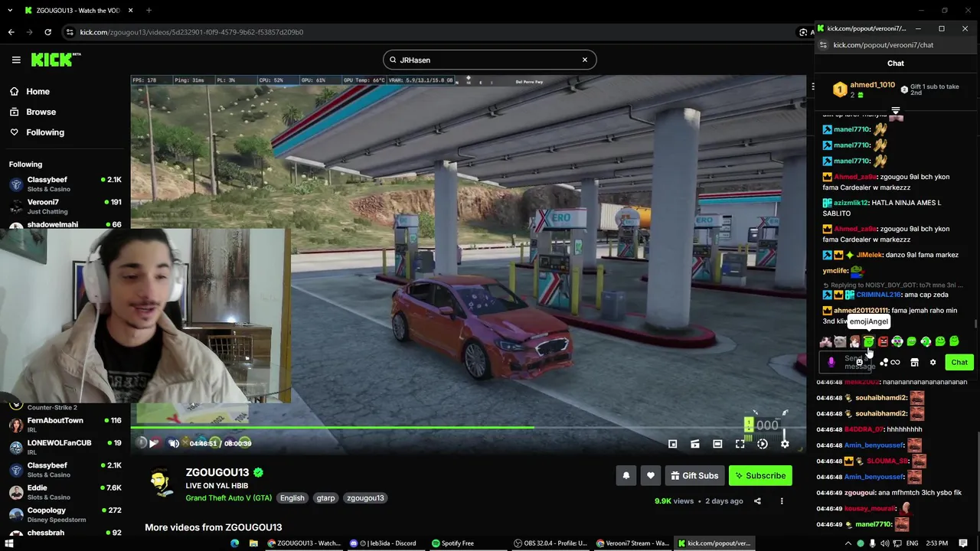Open video player settings gear
This screenshot has height=551, width=980.
coord(785,444)
